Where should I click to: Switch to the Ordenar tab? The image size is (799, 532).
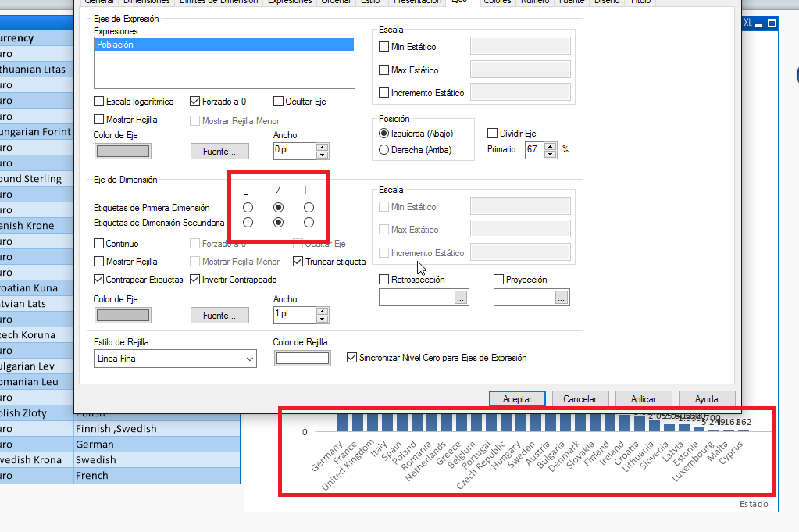[336, 2]
